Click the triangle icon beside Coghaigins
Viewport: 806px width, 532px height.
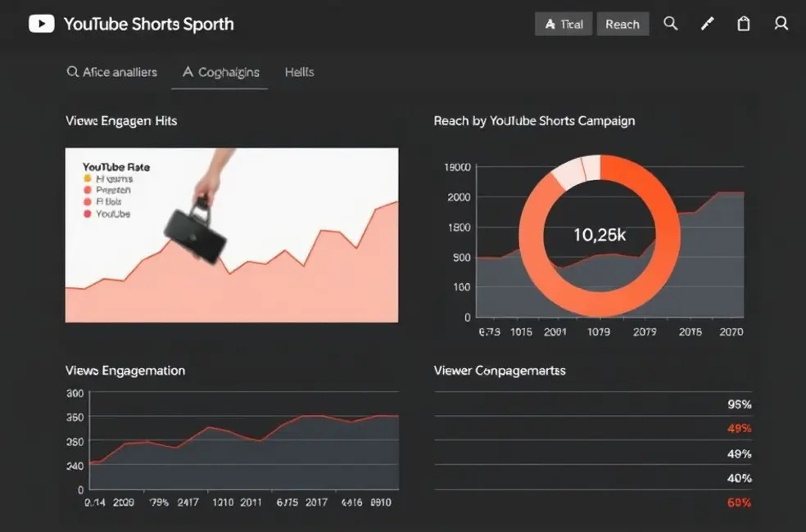tap(188, 72)
